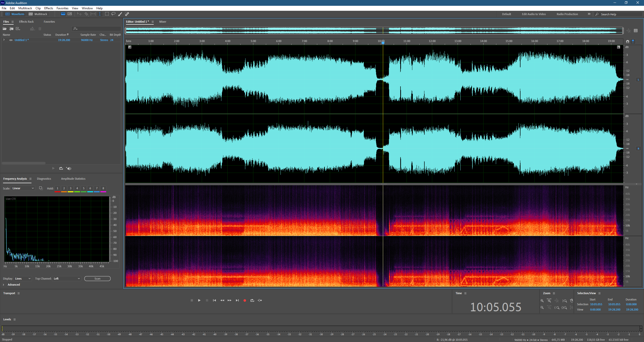This screenshot has width=644, height=342.
Task: Open the Scale Linear dropdown
Action: coord(23,188)
